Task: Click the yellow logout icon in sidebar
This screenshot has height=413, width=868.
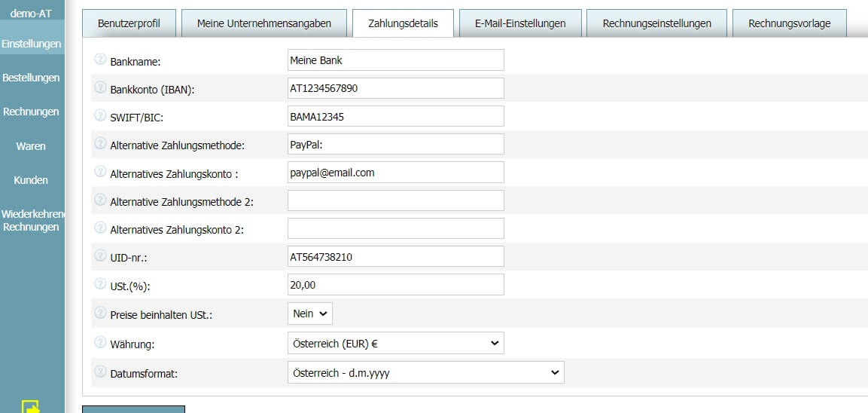Action: [x=31, y=406]
